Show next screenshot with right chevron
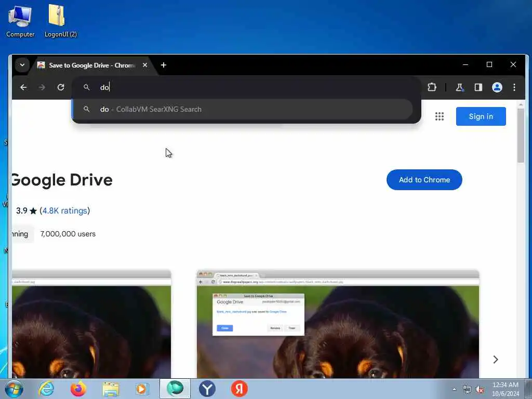Image resolution: width=532 pixels, height=399 pixels. click(x=495, y=360)
